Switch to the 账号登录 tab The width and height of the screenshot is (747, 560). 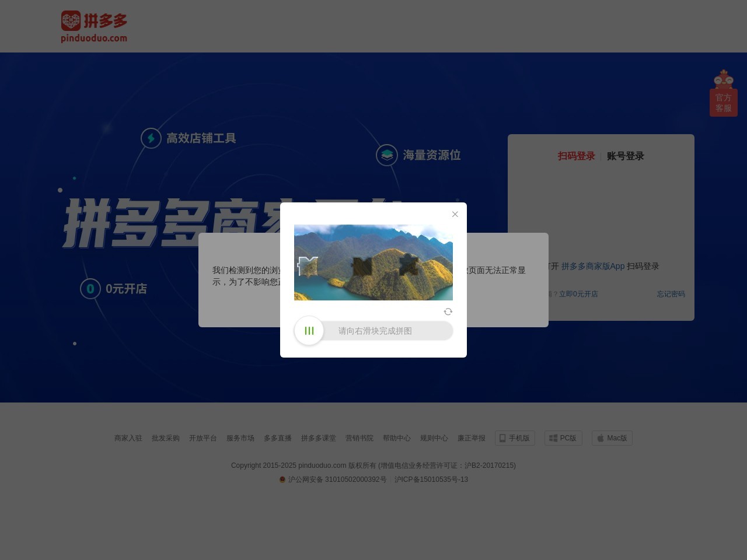tap(626, 156)
